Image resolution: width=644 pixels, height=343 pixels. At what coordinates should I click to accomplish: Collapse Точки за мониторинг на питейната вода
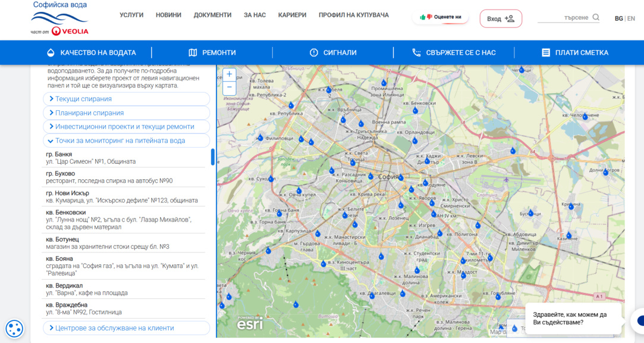coord(127,141)
